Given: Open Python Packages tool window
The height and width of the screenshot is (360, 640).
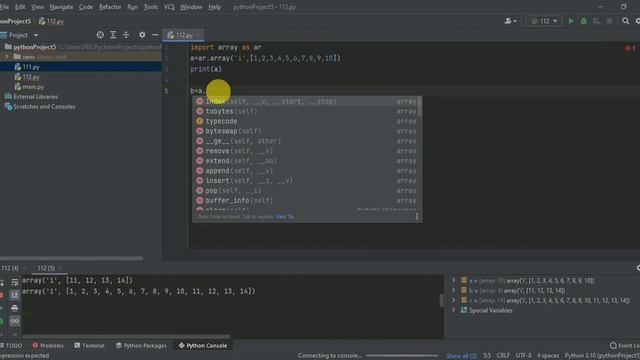Looking at the screenshot, I should click(141, 346).
